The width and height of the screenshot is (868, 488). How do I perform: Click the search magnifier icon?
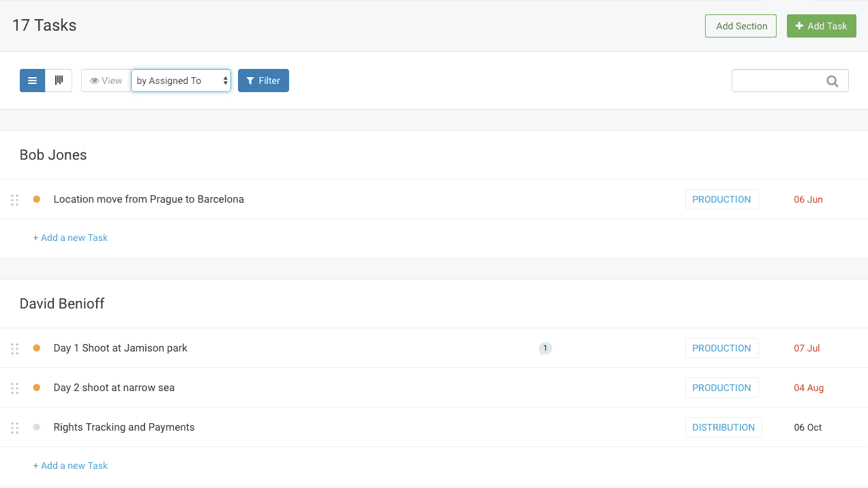[x=832, y=81]
